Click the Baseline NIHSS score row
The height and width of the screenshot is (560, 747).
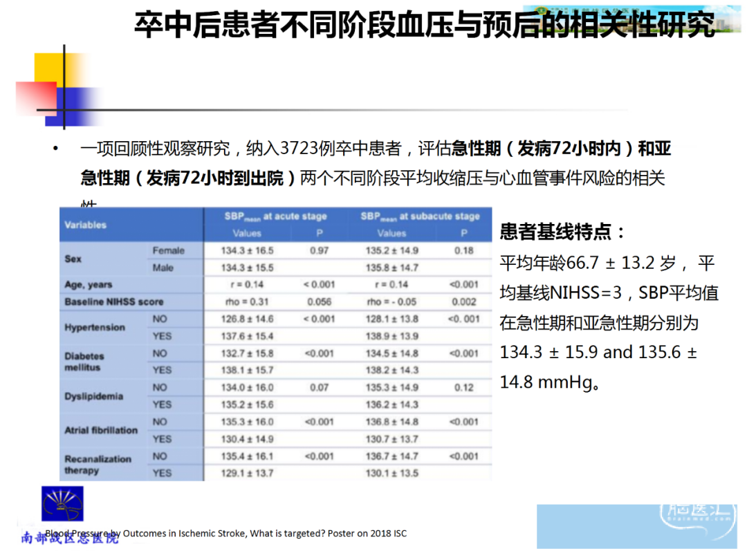coord(114,302)
